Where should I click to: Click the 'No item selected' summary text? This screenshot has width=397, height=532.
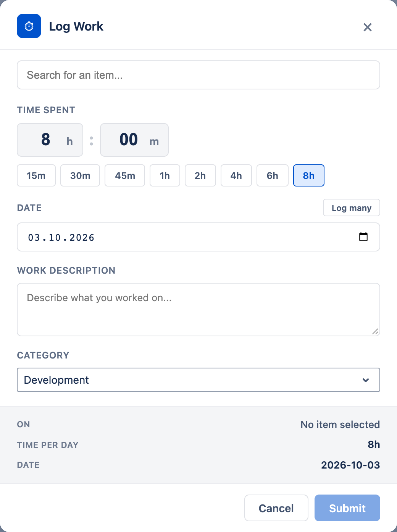pos(340,425)
